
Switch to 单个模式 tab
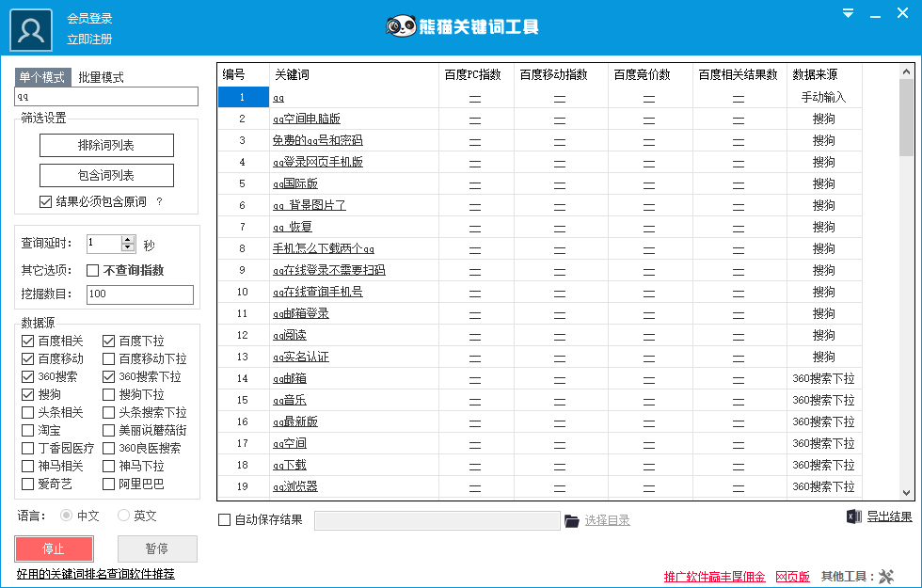point(42,77)
